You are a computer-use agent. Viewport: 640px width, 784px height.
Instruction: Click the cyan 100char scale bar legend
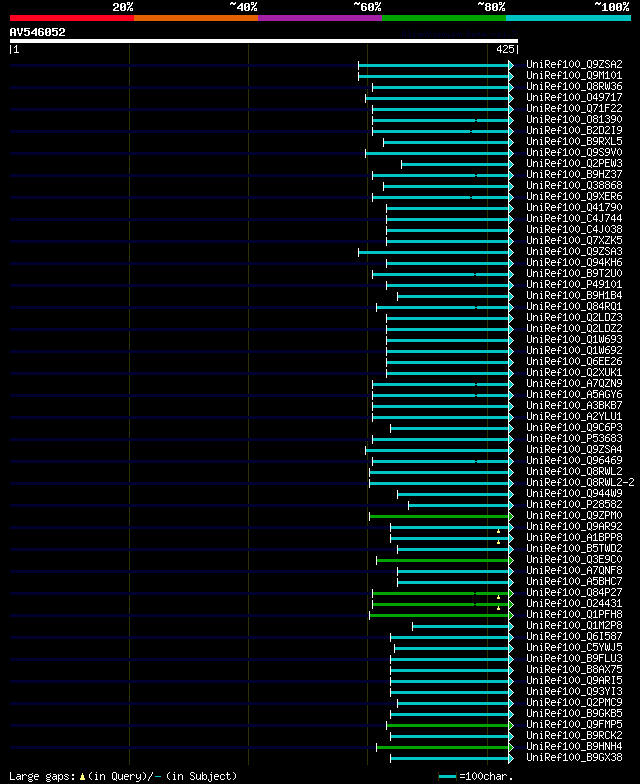[448, 776]
